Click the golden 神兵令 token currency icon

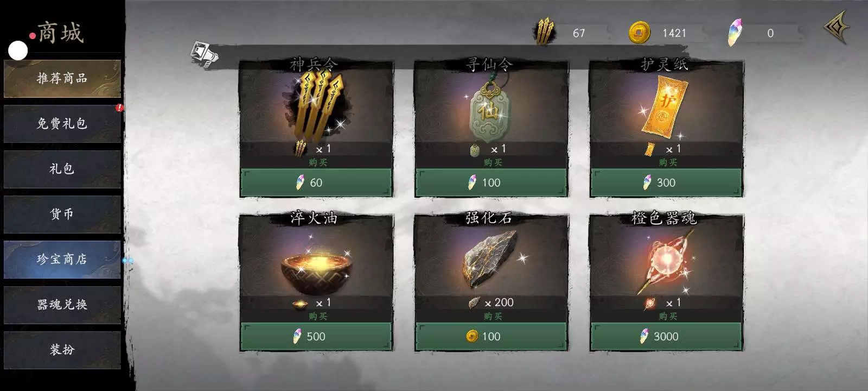pyautogui.click(x=545, y=32)
